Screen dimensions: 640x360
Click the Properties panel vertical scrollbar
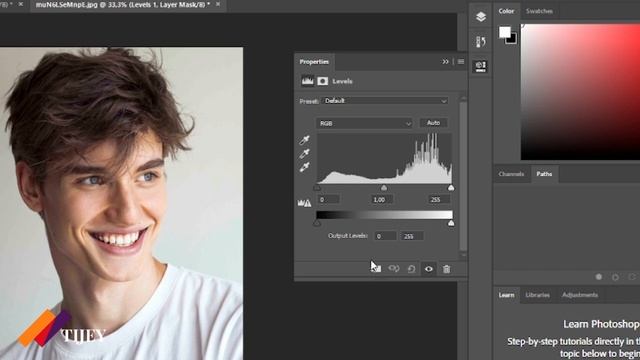[463, 176]
